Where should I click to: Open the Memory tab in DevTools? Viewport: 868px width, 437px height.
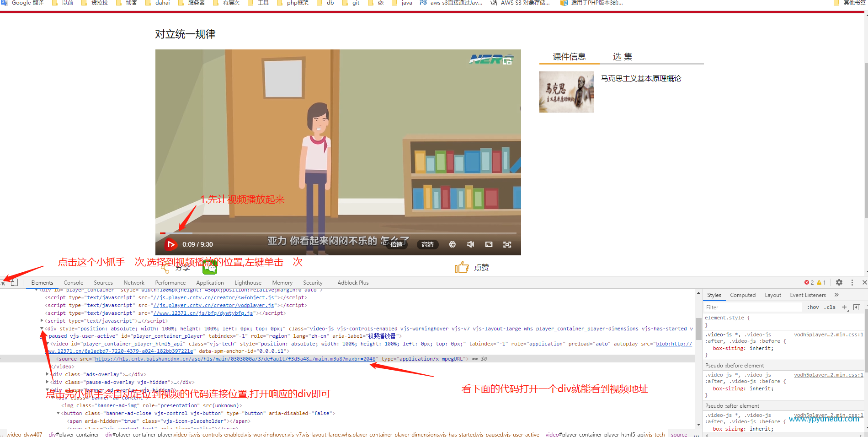click(282, 283)
